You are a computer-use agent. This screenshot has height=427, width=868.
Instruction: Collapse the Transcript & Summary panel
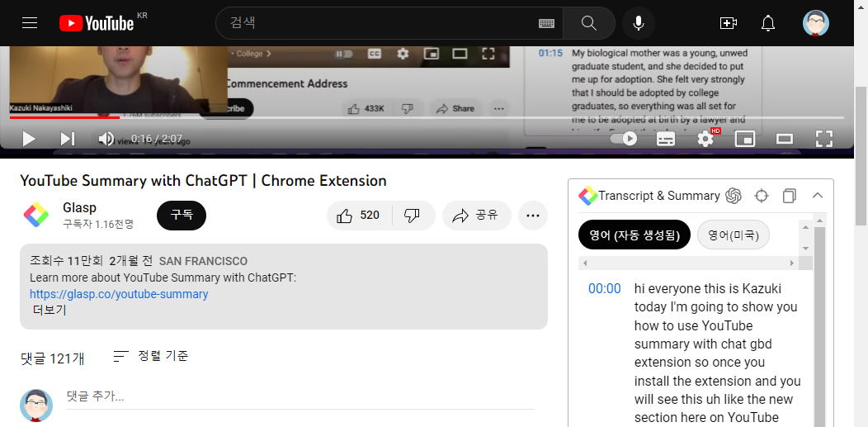[x=818, y=196]
